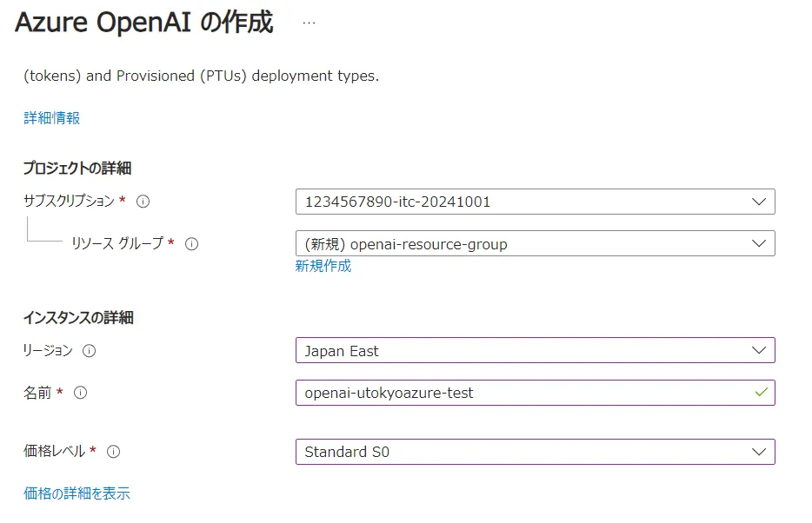Expand the Standard S0 pricing tier dropdown
Viewport: 812px width, 523px height.
point(535,452)
